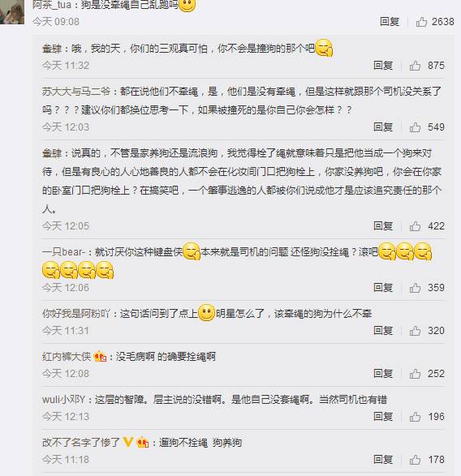Like the comment with 178 likes
This screenshot has width=461, height=476.
coord(415,460)
